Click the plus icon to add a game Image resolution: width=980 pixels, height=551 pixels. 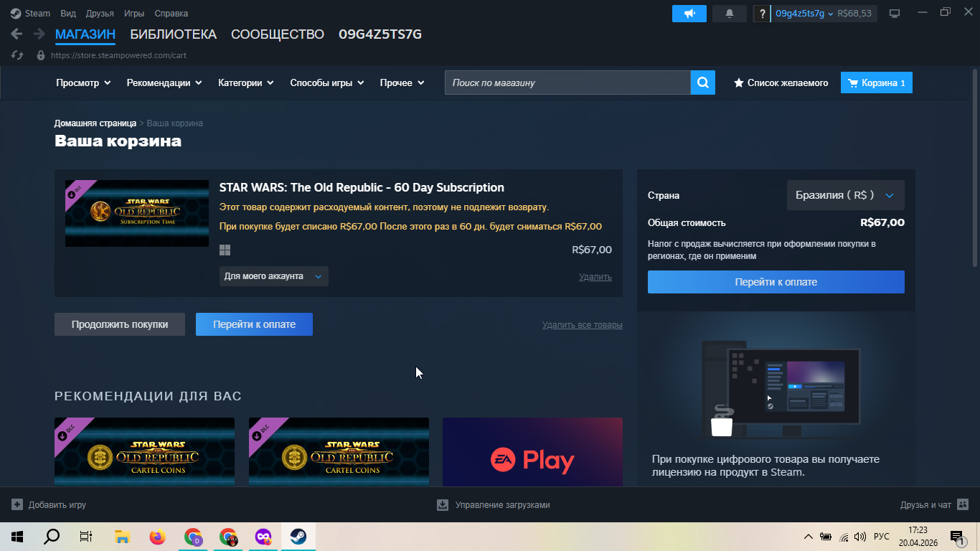coord(17,505)
